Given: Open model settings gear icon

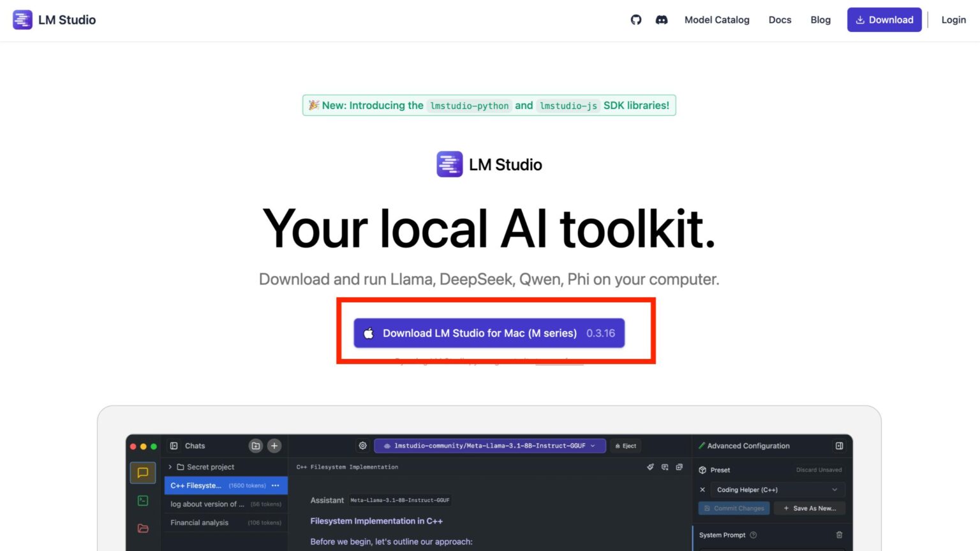Looking at the screenshot, I should 362,446.
